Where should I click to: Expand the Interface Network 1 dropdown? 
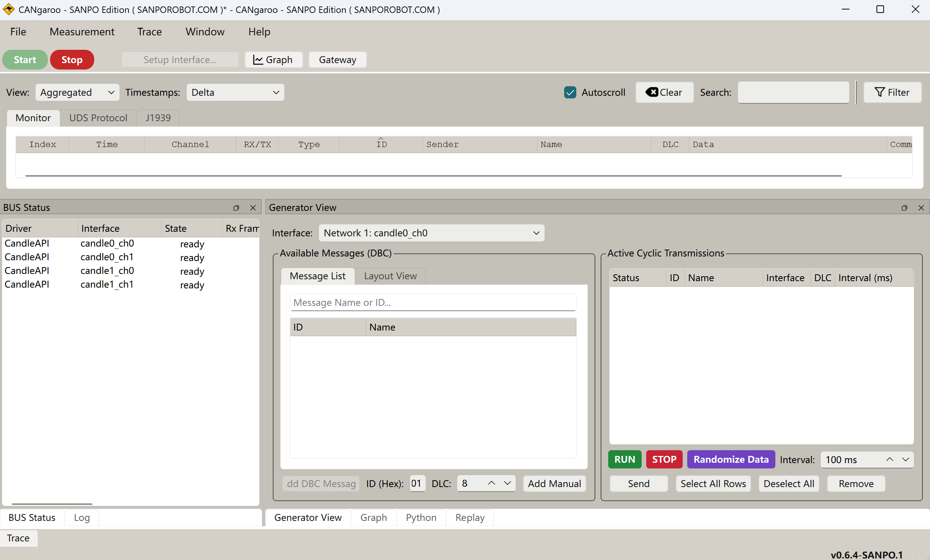click(432, 233)
